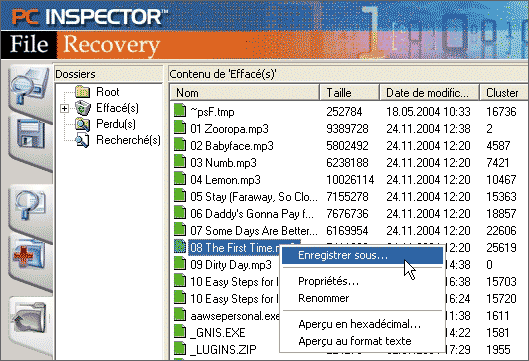Click the drive search magnifier sidebar icon
Screen dimensions: 529x361
[29, 86]
